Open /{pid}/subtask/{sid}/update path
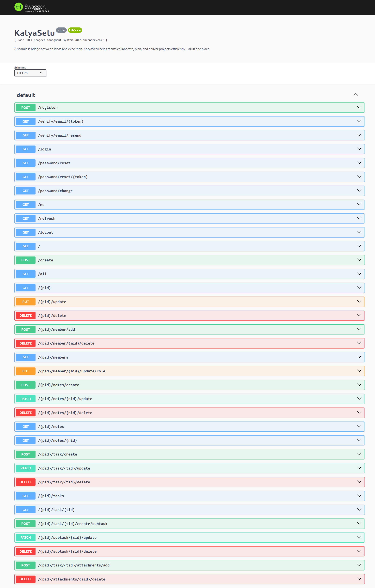375x588 pixels. pos(67,537)
